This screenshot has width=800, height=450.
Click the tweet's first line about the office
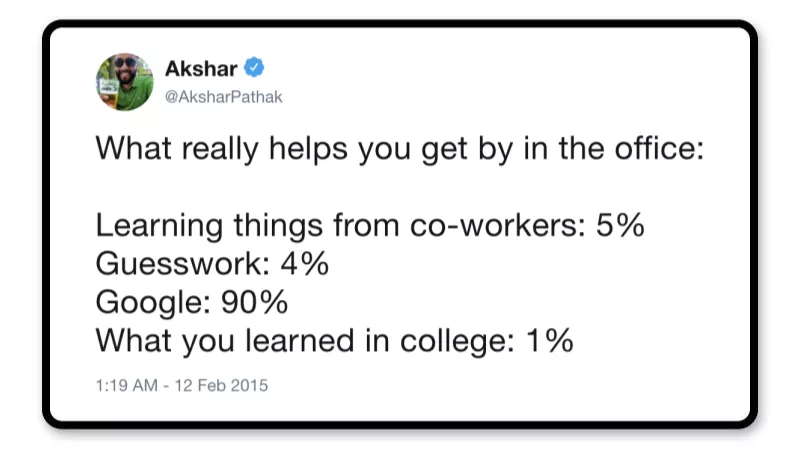click(x=400, y=151)
